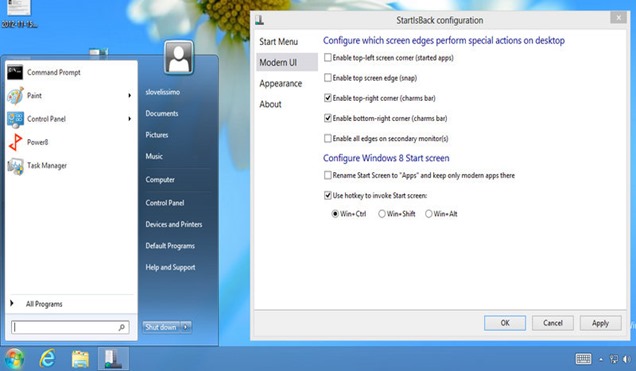Click the OK button
The image size is (636, 371).
pos(505,323)
